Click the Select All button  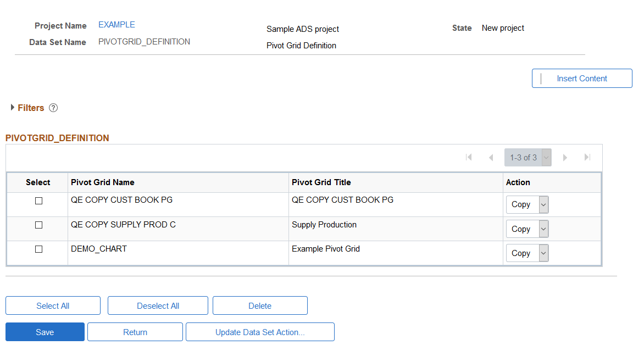53,305
